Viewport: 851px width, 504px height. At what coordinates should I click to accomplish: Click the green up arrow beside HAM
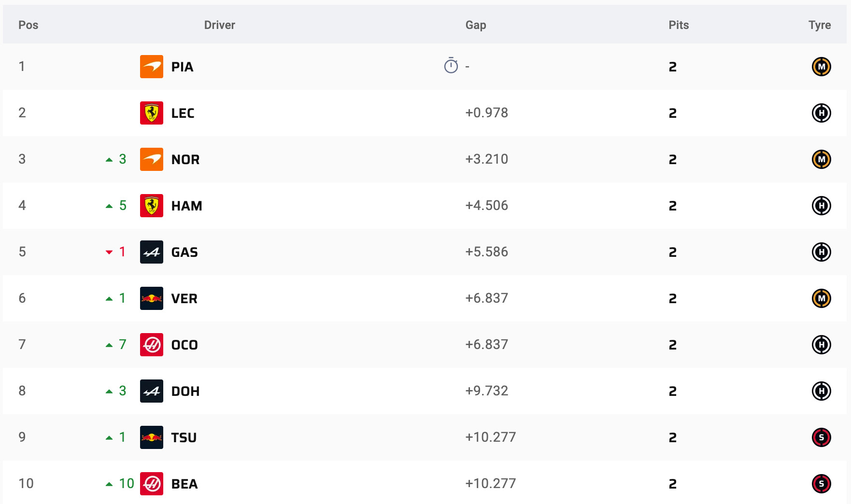click(109, 206)
